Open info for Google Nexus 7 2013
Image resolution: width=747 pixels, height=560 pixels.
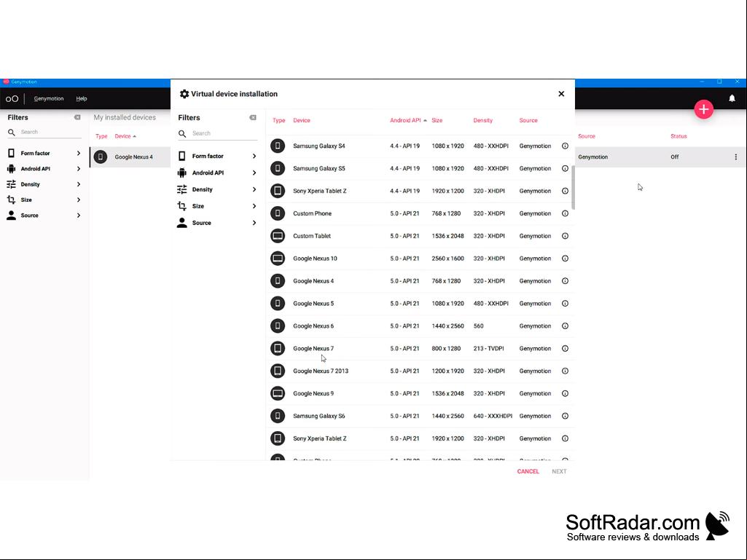(565, 371)
